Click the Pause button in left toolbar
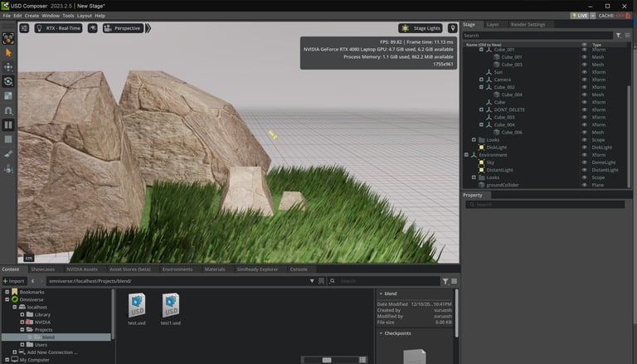The height and width of the screenshot is (364, 637). [8, 125]
